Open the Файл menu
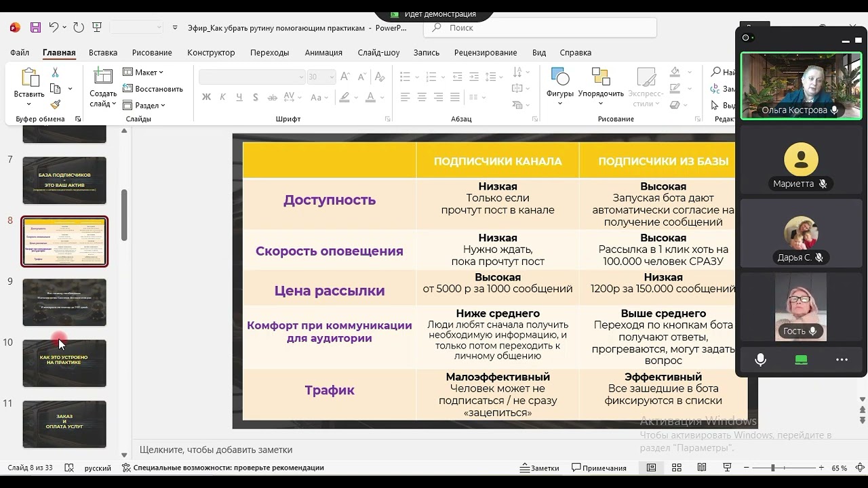Image resolution: width=868 pixels, height=488 pixels. pyautogui.click(x=20, y=52)
